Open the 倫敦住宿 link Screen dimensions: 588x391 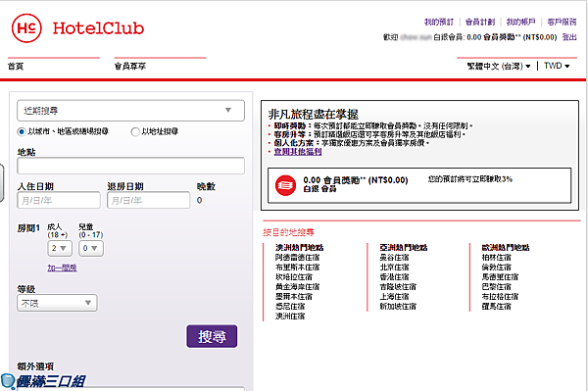[497, 267]
